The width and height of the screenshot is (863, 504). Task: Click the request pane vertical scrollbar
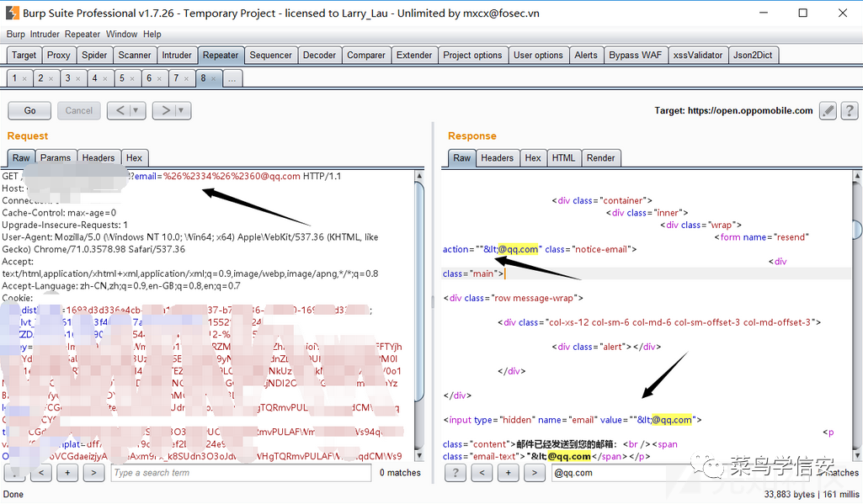[x=419, y=316]
